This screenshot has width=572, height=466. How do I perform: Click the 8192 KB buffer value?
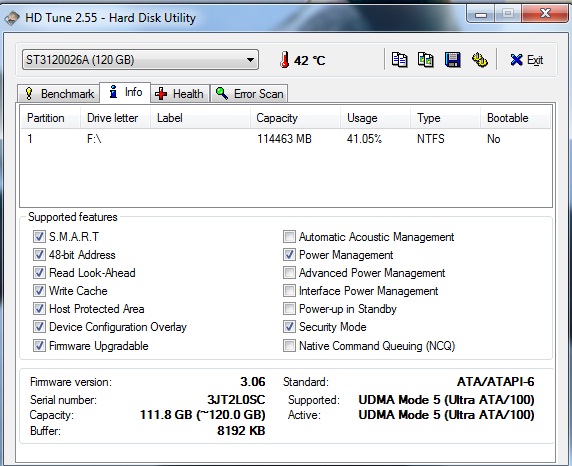click(241, 431)
